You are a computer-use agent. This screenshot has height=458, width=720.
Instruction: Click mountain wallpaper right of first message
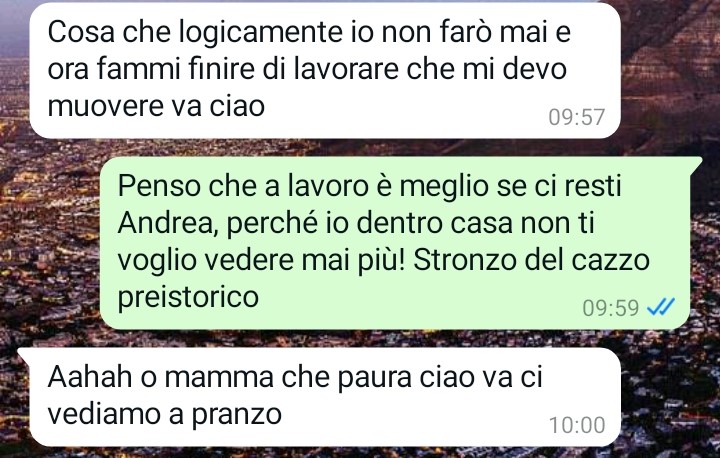pos(670,69)
